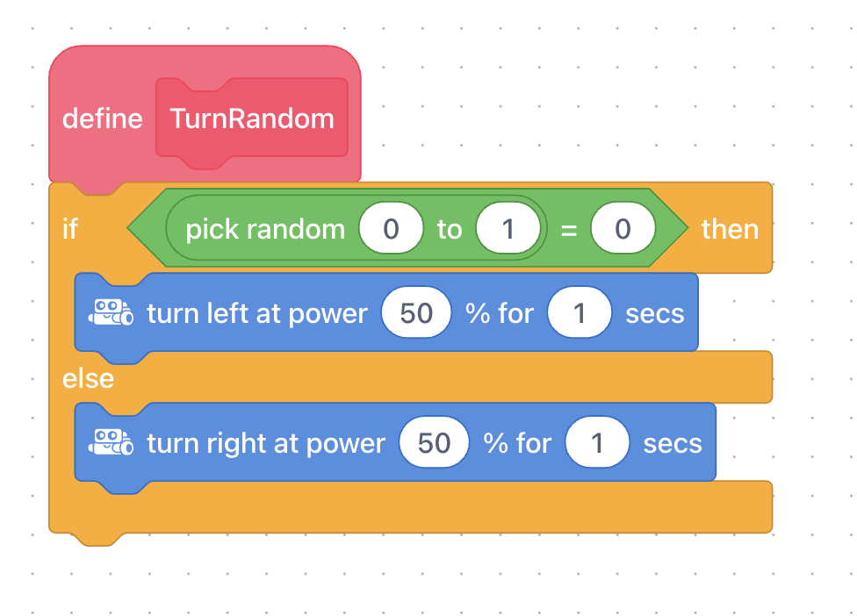Edit pick random minimum value 0

point(391,228)
